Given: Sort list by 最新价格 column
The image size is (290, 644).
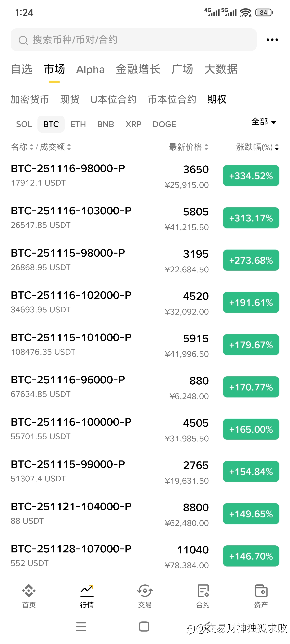Looking at the screenshot, I should 188,147.
